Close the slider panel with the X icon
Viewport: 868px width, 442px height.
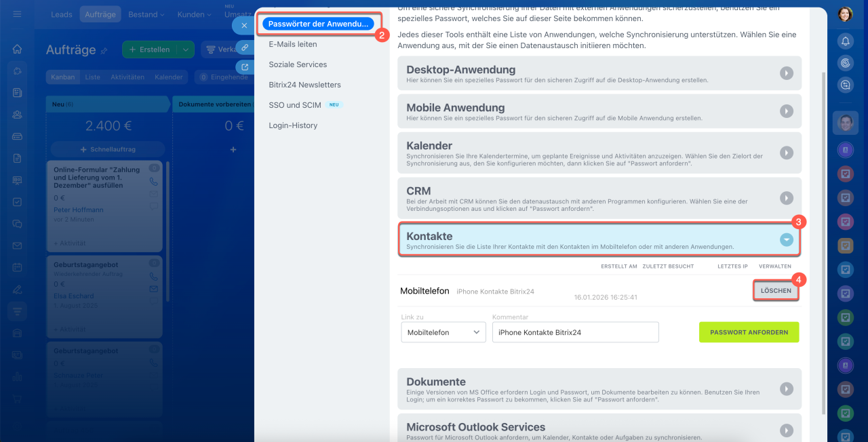click(x=244, y=26)
